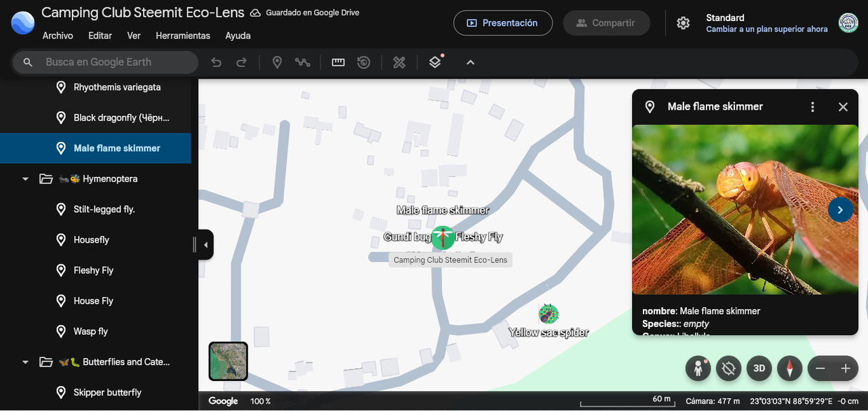868x411 pixels.
Task: Click the project title Camping Club Steemit Eco-Lens
Action: pyautogui.click(x=142, y=12)
